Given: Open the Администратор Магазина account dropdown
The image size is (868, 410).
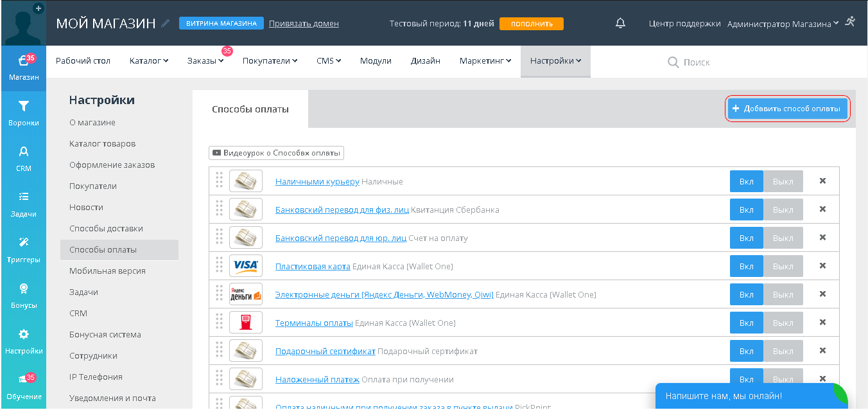Looking at the screenshot, I should (x=783, y=24).
